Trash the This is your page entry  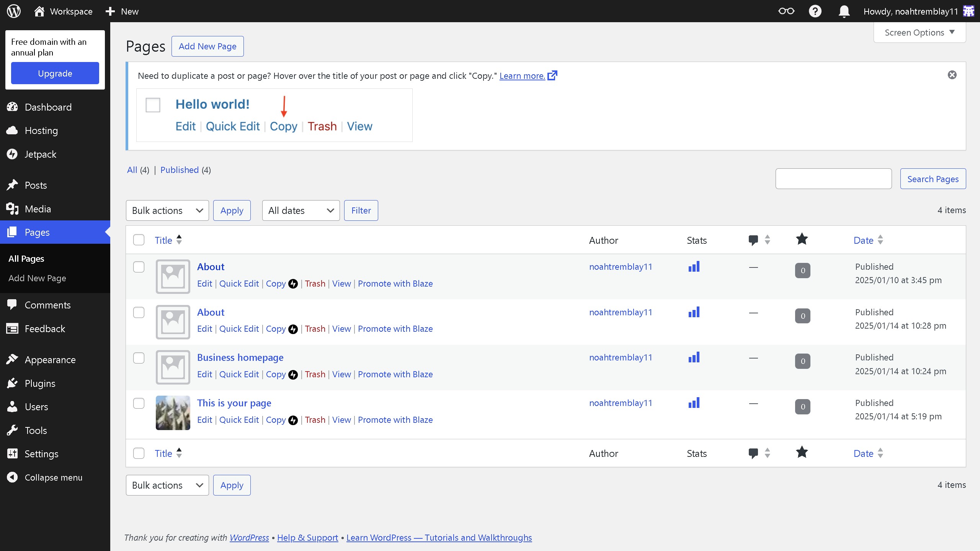point(315,420)
